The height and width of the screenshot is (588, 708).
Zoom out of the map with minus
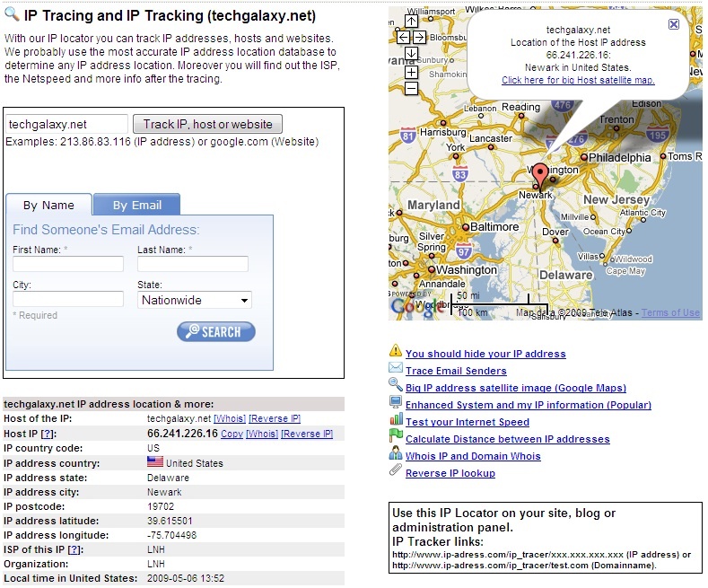click(x=411, y=88)
